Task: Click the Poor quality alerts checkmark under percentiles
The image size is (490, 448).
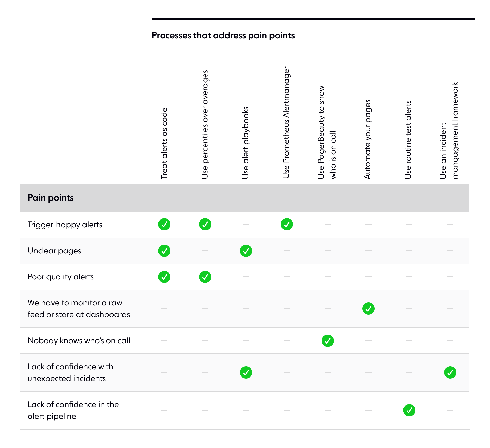Action: click(x=205, y=277)
